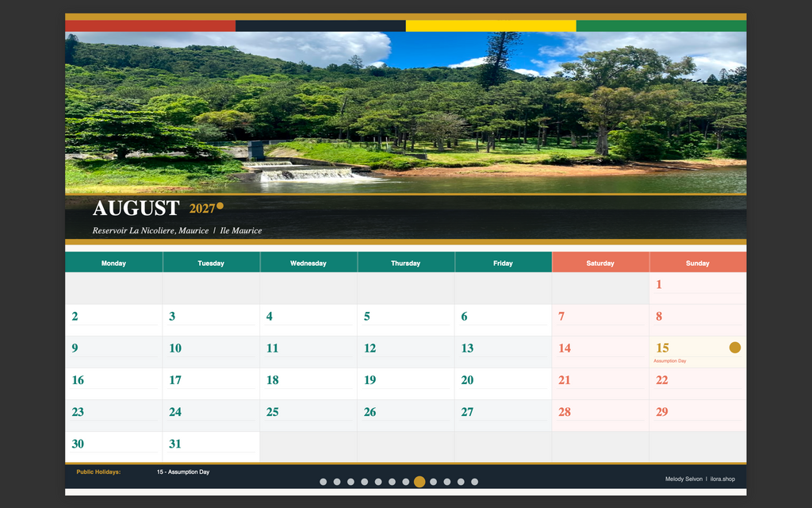Go to first pagination dot for January
812x508 pixels.
coord(324,482)
